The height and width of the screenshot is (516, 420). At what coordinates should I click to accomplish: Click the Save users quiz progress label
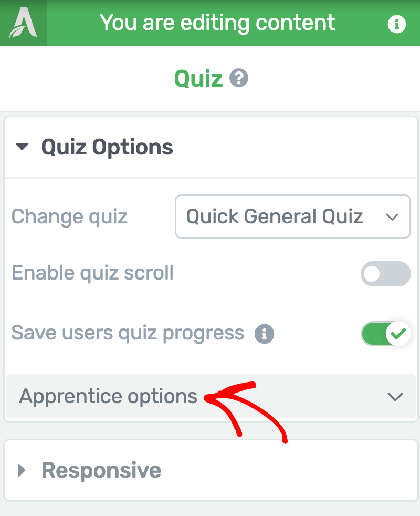(x=128, y=333)
